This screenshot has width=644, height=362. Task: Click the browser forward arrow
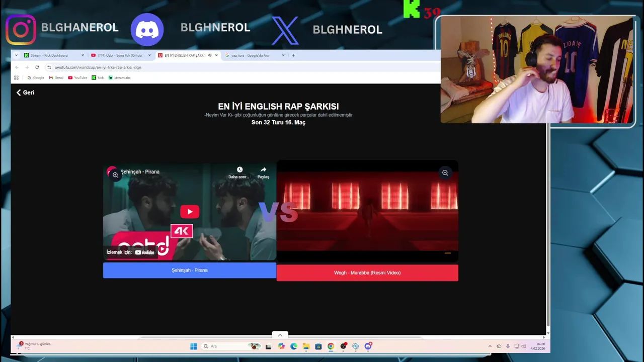click(x=27, y=67)
